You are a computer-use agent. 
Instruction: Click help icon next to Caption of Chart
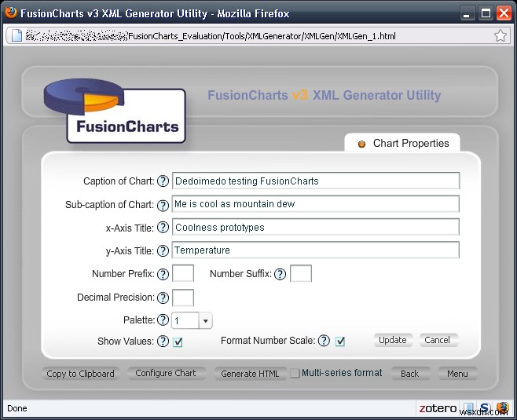(163, 181)
